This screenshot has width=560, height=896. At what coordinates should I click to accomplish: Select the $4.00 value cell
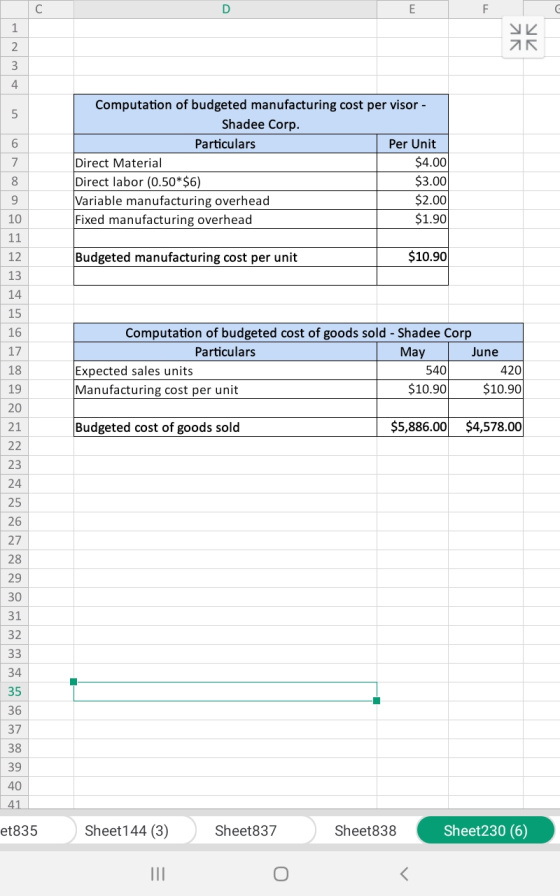(x=413, y=163)
